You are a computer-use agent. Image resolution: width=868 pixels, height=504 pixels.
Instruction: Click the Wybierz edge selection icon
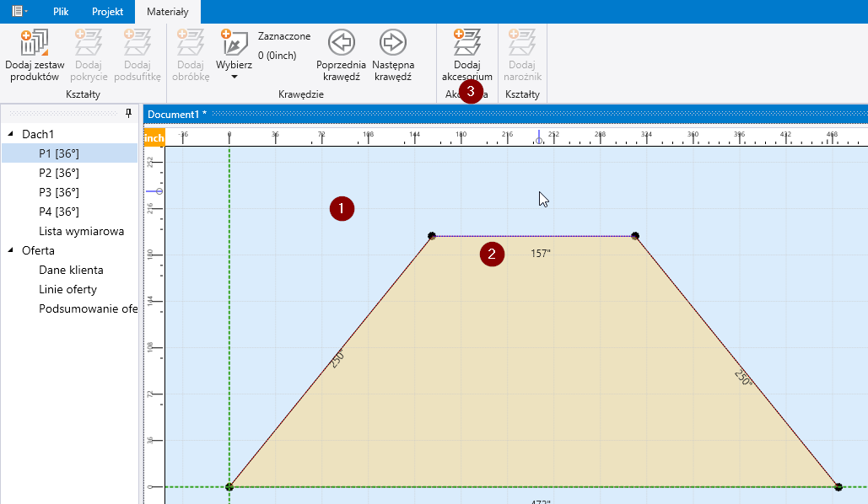point(234,42)
